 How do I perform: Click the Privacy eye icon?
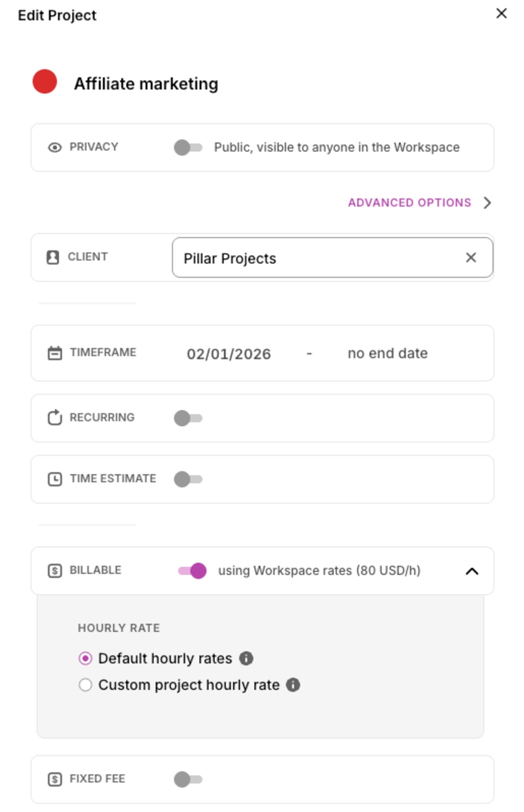point(54,147)
